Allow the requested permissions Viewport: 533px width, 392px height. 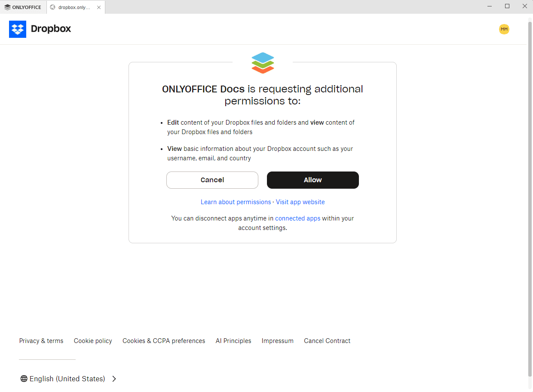coord(312,180)
